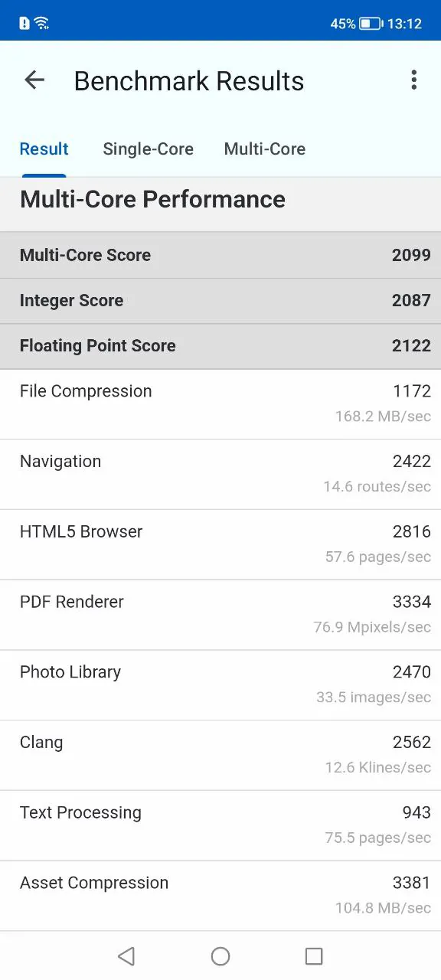Select the Integer Score row
Screen dimensions: 441x980
(220, 301)
